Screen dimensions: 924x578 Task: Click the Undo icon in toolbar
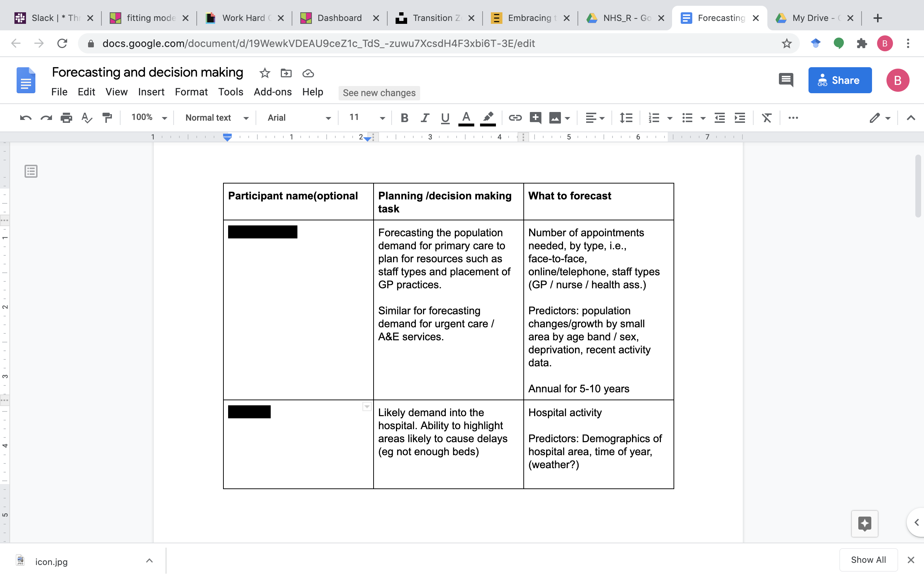[x=26, y=118]
